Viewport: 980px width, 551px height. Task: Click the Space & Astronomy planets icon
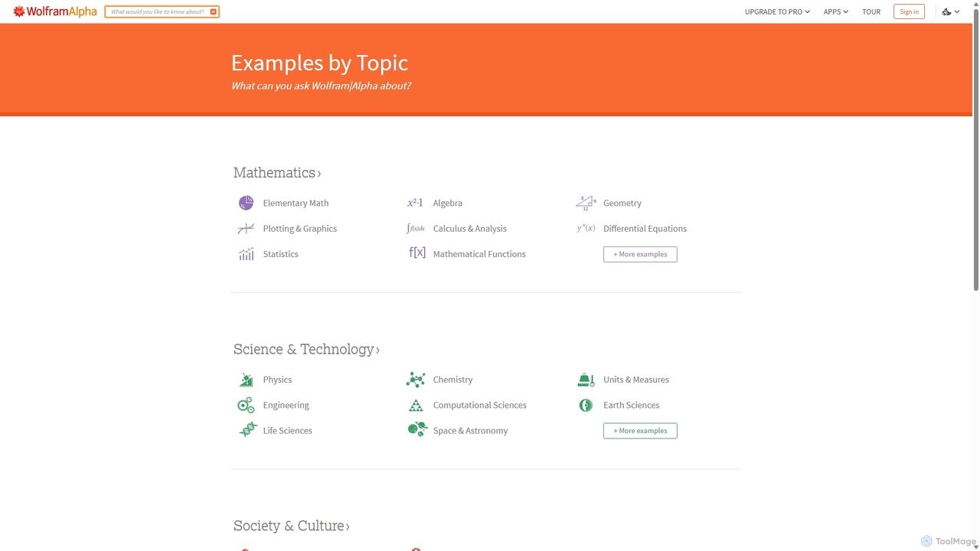(417, 429)
